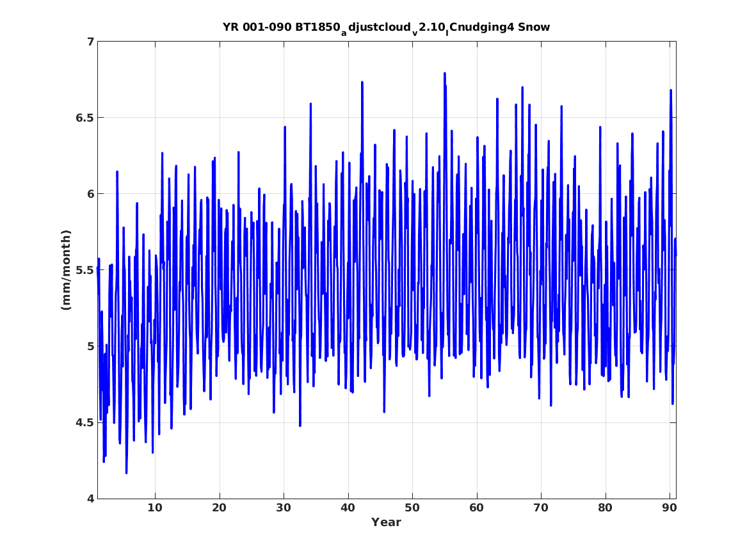The height and width of the screenshot is (560, 747).
Task: Click the x-axis tick label '60'
Action: click(x=476, y=508)
